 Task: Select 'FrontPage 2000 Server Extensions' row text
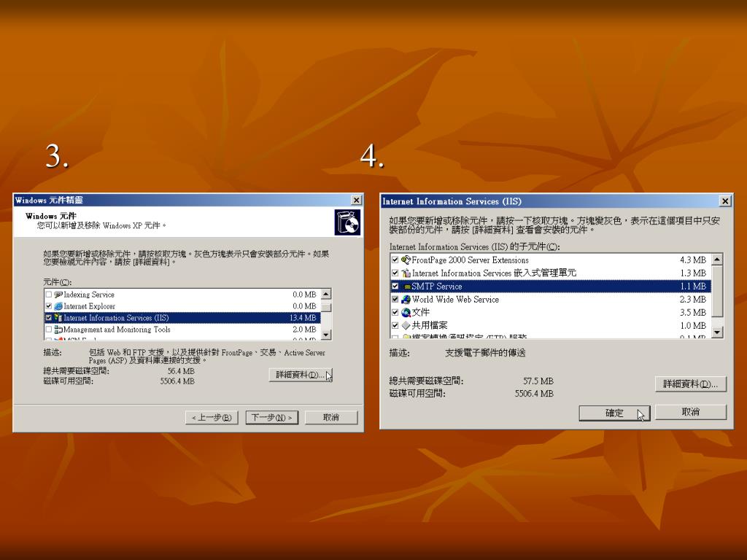[x=471, y=260]
